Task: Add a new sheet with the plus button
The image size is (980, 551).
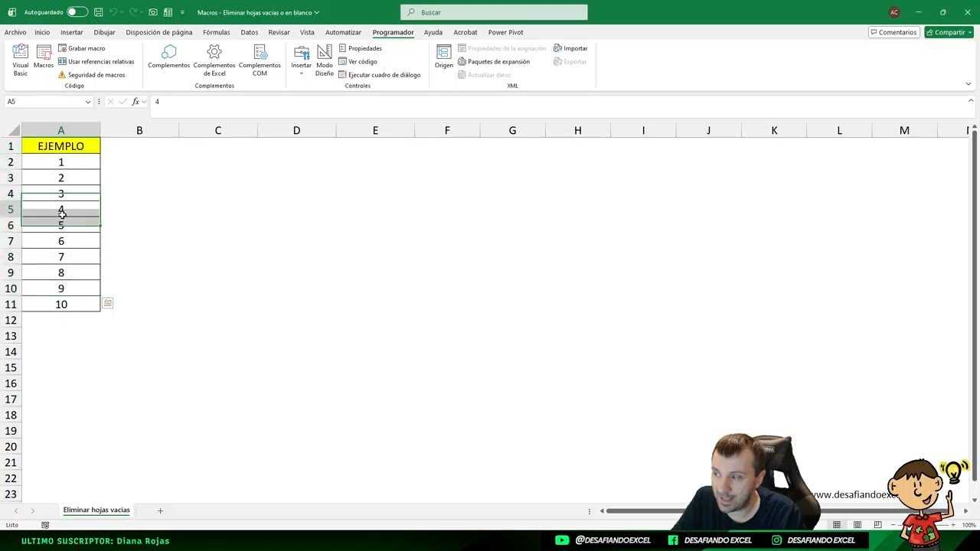Action: point(160,510)
